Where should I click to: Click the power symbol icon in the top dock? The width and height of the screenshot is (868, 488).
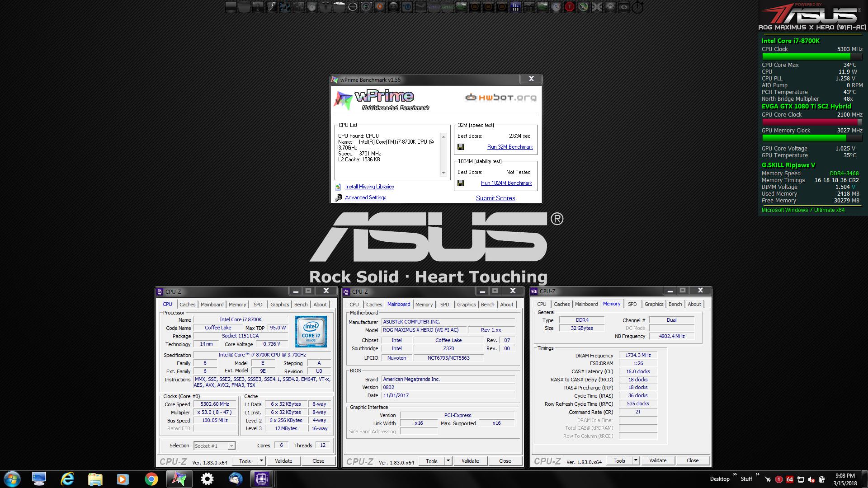[x=637, y=7]
